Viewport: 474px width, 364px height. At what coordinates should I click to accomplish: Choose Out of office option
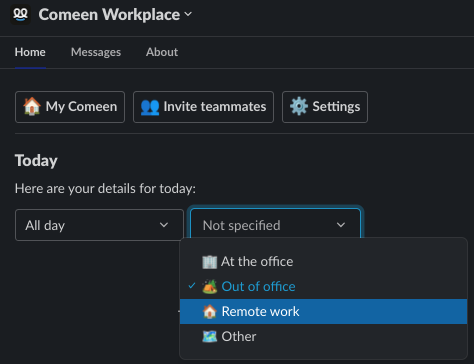click(x=323, y=287)
